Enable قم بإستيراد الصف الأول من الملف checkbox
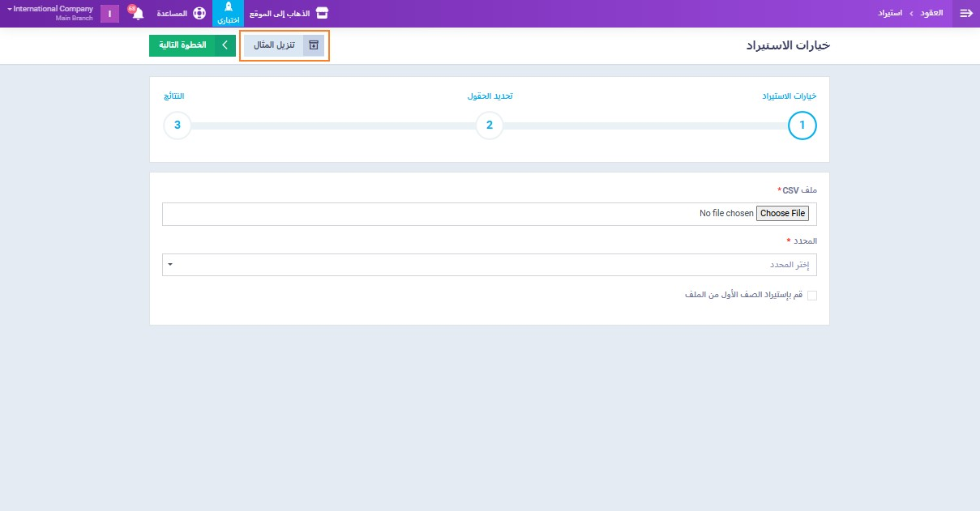980x511 pixels. pos(812,296)
